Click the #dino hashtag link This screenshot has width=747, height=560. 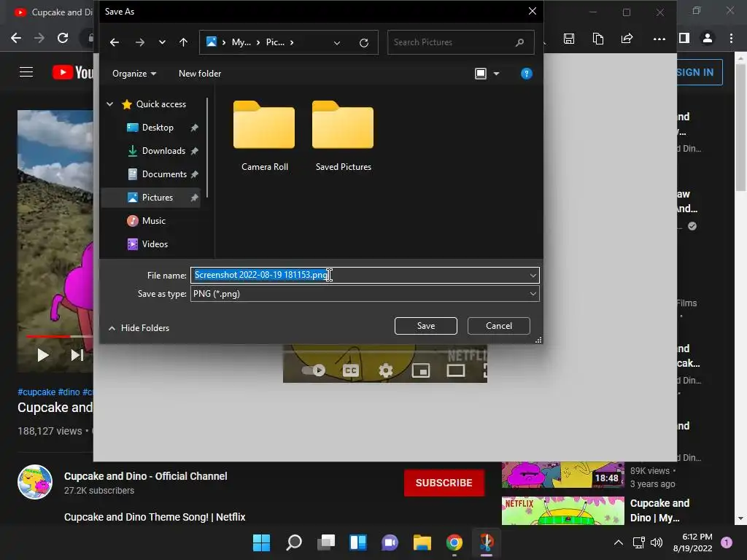coord(69,392)
